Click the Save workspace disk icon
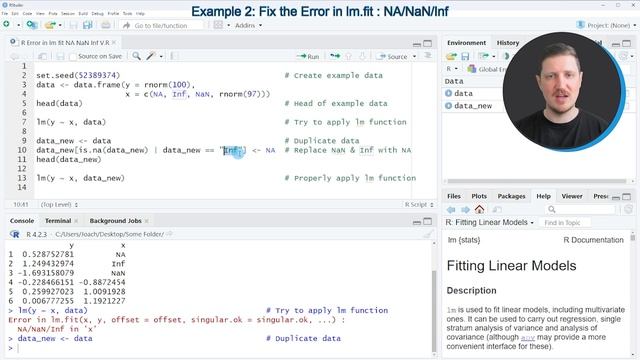 pyautogui.click(x=465, y=56)
